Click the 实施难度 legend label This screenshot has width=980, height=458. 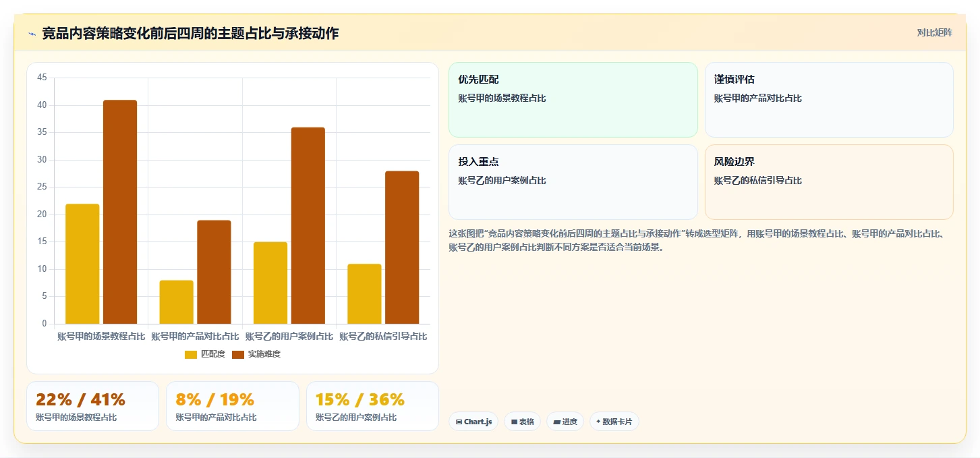click(264, 354)
